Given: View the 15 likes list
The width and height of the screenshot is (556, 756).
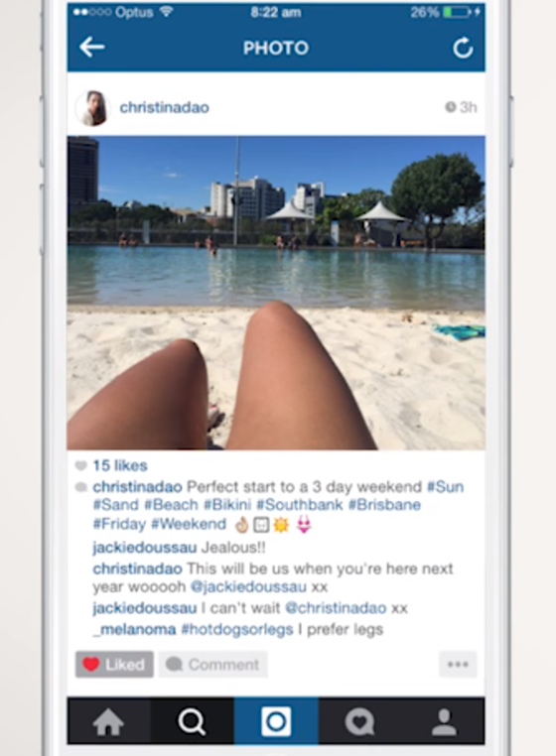Looking at the screenshot, I should 120,465.
